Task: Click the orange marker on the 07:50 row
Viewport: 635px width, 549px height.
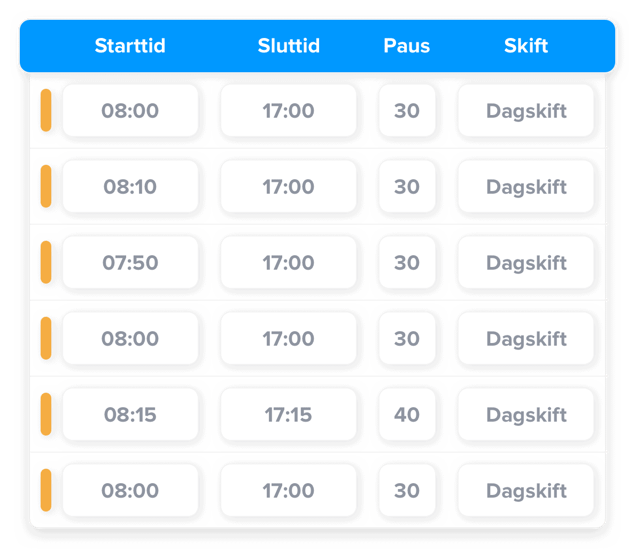Action: click(46, 263)
